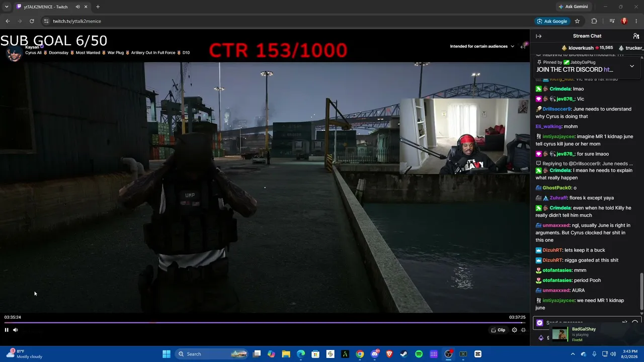
Task: Click username GhostPack0 in chat
Action: (x=557, y=188)
